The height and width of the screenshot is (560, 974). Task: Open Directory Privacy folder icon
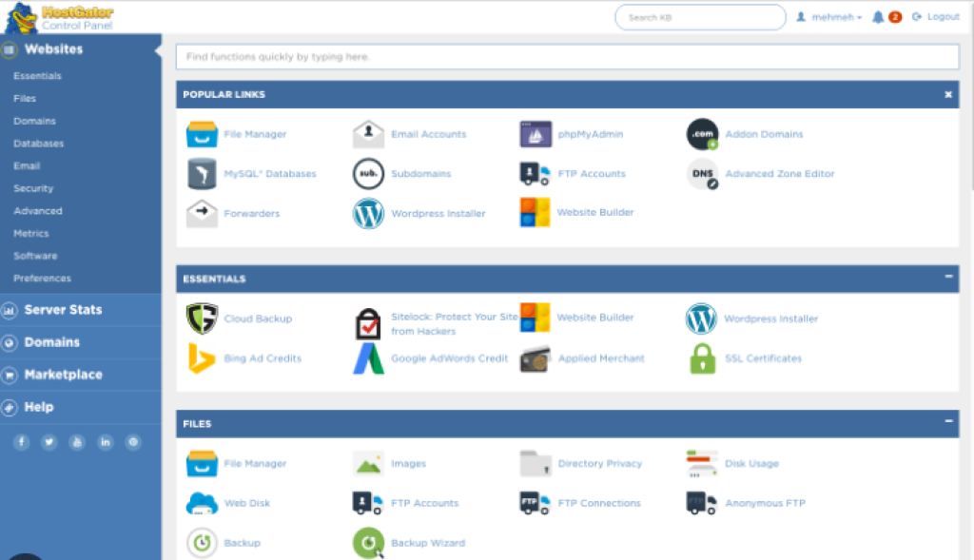pos(535,463)
